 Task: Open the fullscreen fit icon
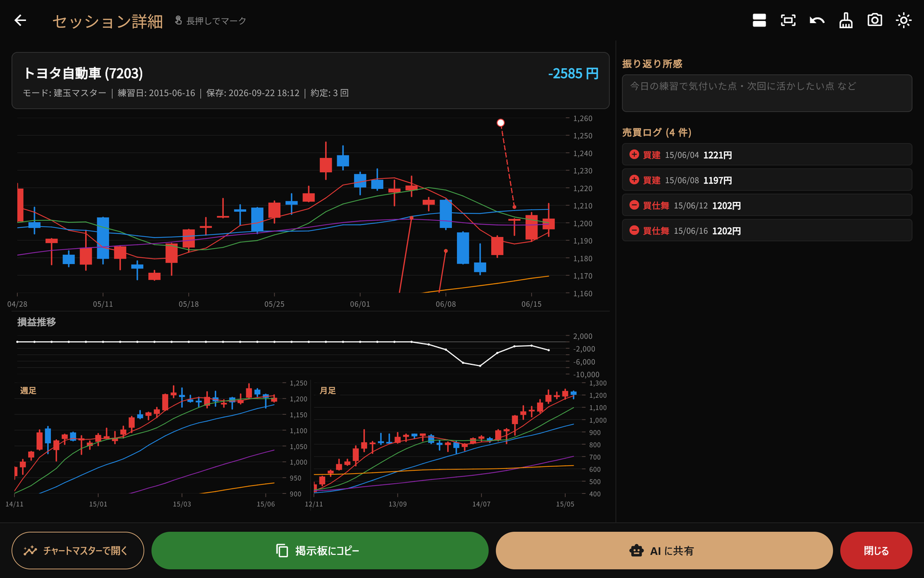point(788,21)
